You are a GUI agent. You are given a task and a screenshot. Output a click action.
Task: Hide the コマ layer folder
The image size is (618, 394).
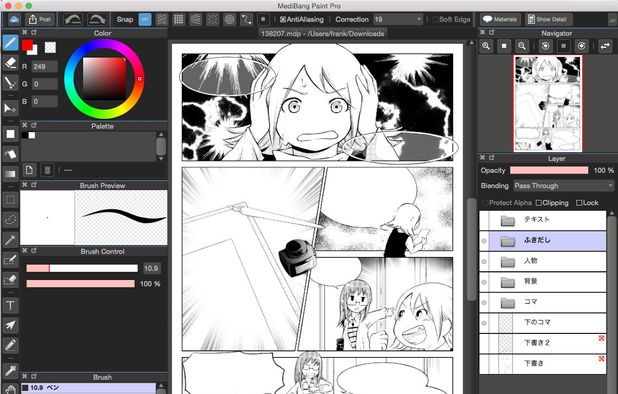[484, 302]
